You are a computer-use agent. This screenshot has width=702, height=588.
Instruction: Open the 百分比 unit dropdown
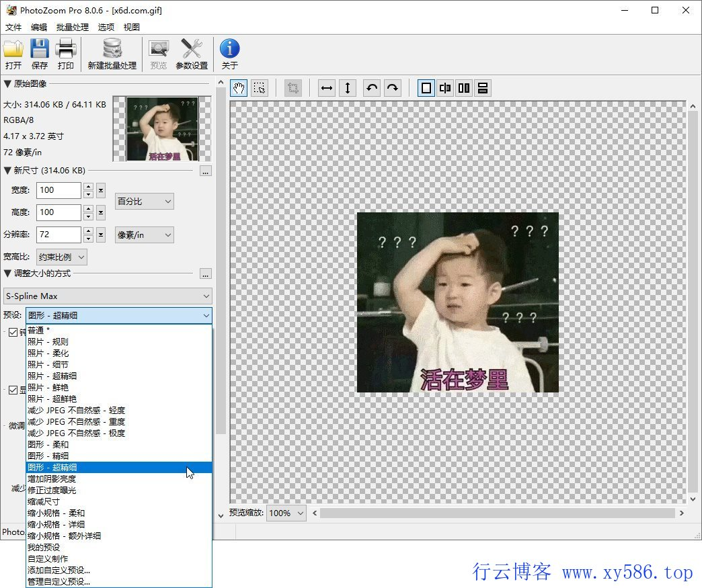[144, 201]
